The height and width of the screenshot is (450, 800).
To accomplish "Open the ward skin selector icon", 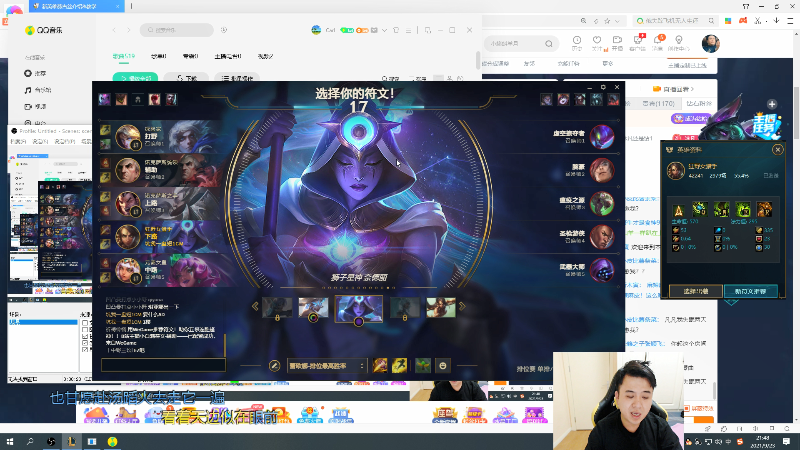I will [423, 365].
